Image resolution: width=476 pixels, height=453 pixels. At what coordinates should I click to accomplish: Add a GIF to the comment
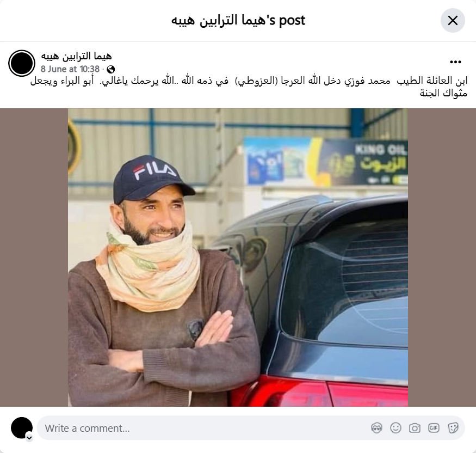coord(434,428)
